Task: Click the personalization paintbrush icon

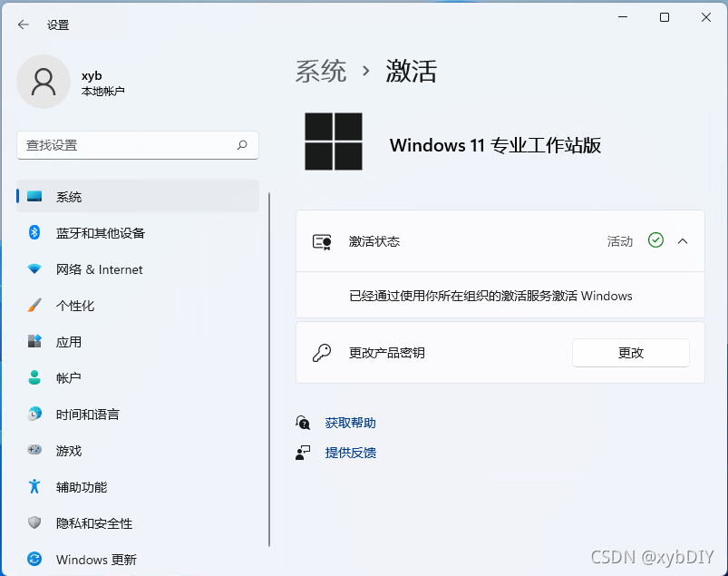Action: [34, 305]
